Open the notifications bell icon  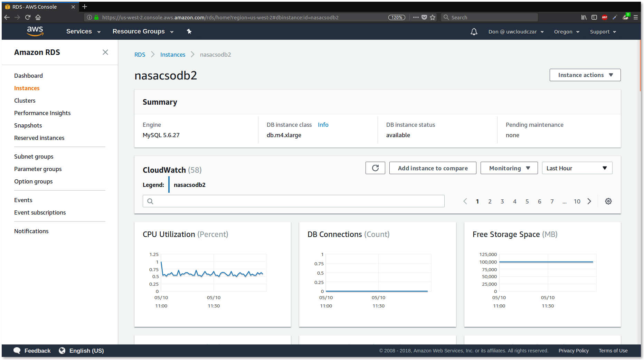pyautogui.click(x=474, y=32)
